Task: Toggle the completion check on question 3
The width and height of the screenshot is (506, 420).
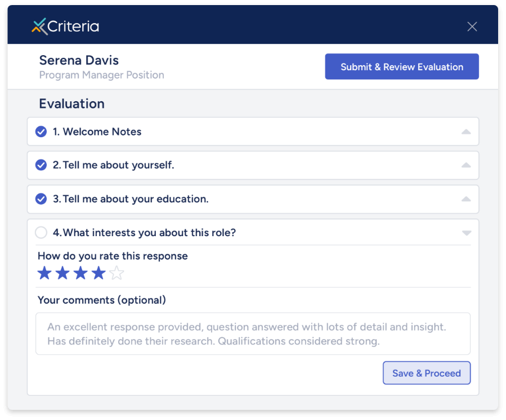Action: coord(41,199)
